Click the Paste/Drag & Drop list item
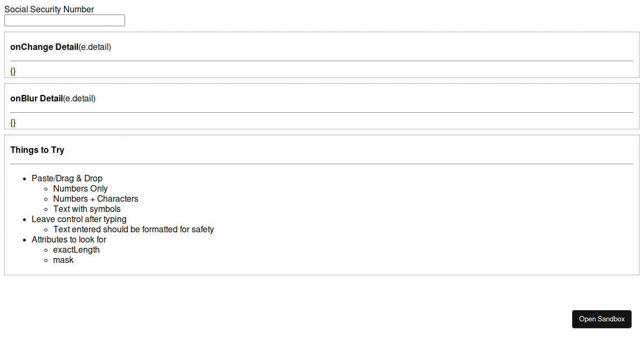This screenshot has width=644, height=338. (67, 178)
